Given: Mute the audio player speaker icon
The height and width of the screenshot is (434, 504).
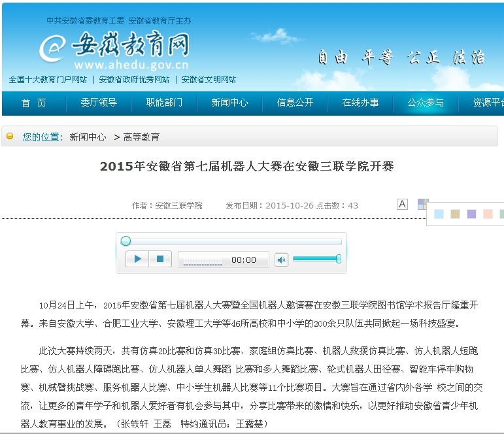Looking at the screenshot, I should coord(281,259).
